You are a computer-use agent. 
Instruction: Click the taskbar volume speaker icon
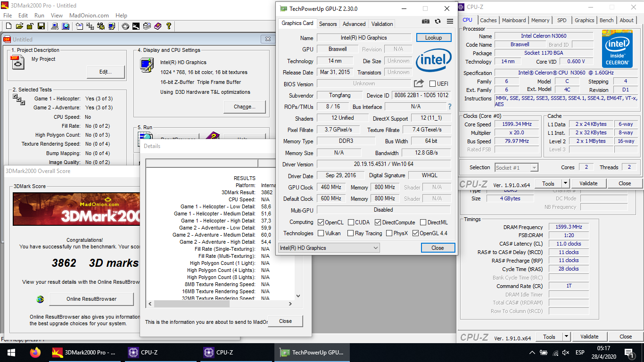tap(566, 353)
